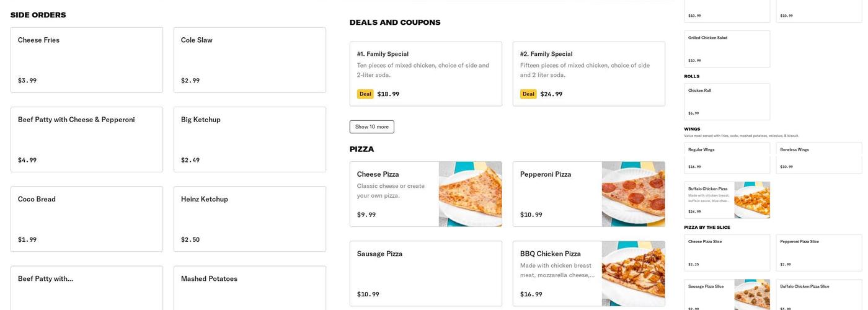Pick the Pepperoni Pizza Slice card
Screen dimensions: 868x310
[x=818, y=252]
